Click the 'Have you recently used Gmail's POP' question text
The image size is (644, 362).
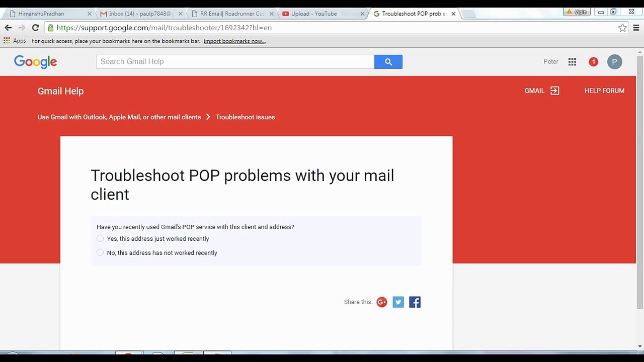pos(195,227)
